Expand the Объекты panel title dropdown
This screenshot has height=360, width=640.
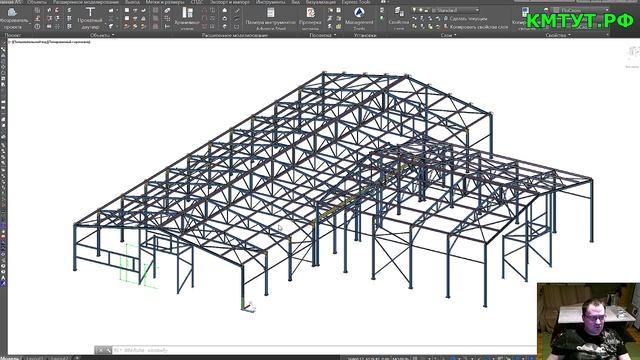coord(102,35)
